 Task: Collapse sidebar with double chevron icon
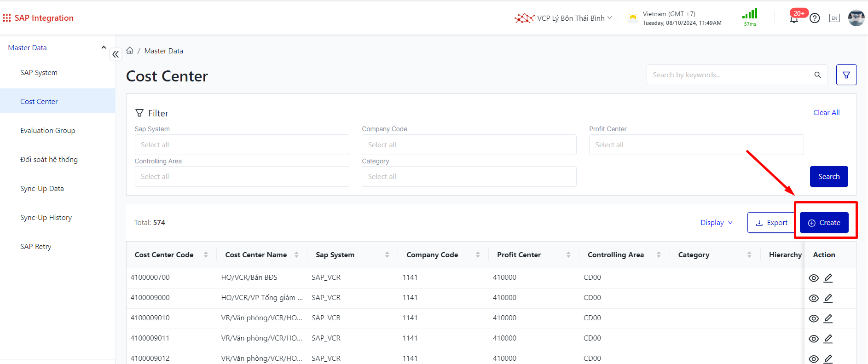click(x=116, y=54)
